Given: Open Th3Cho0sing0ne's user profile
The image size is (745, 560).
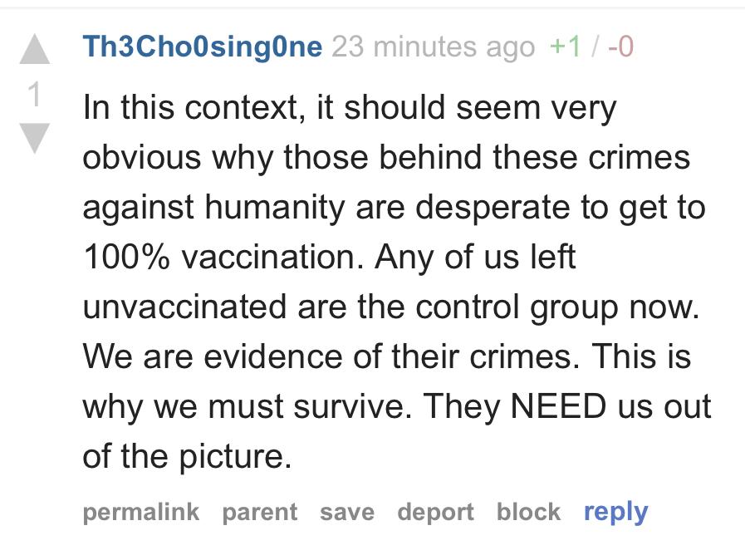Looking at the screenshot, I should coord(203,47).
